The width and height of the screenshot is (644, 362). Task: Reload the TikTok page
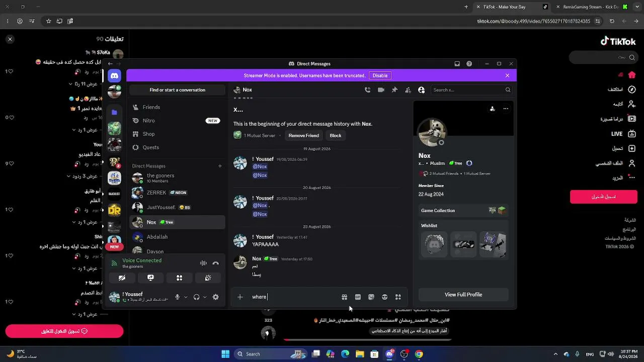[x=612, y=21]
